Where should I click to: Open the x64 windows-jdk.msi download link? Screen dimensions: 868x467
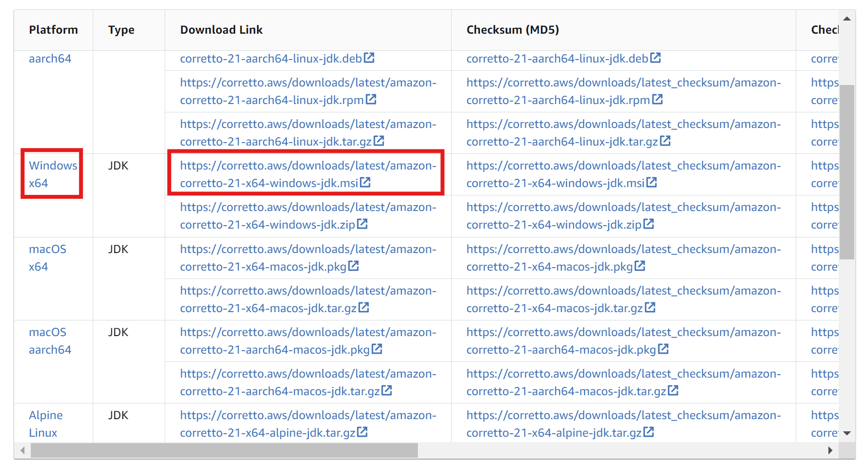[308, 174]
